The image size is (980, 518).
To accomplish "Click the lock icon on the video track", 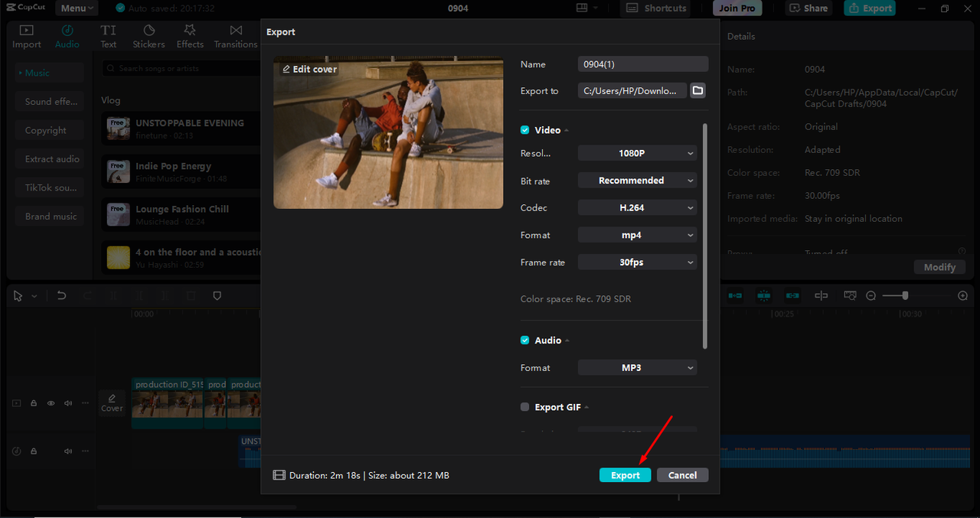I will coord(34,402).
